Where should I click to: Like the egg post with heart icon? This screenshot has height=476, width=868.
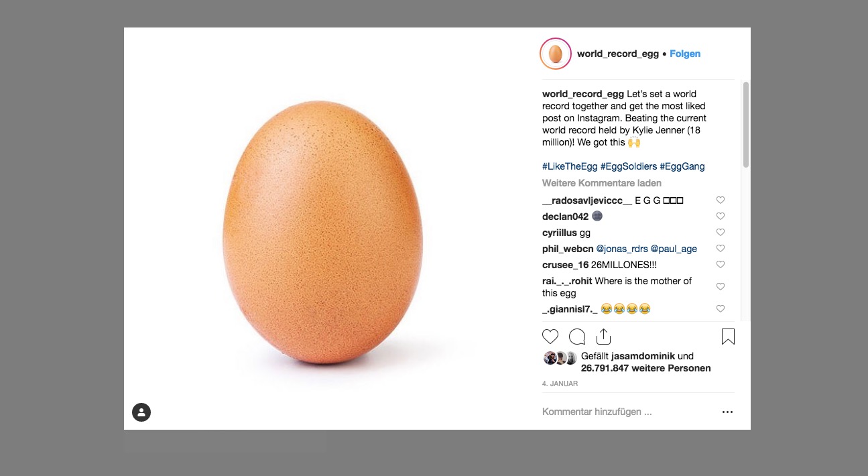click(x=550, y=337)
